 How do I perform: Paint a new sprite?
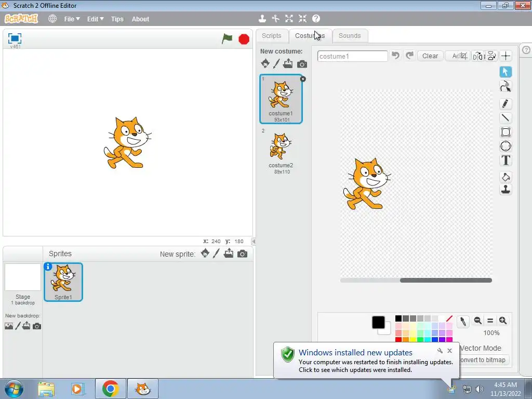[x=216, y=253]
